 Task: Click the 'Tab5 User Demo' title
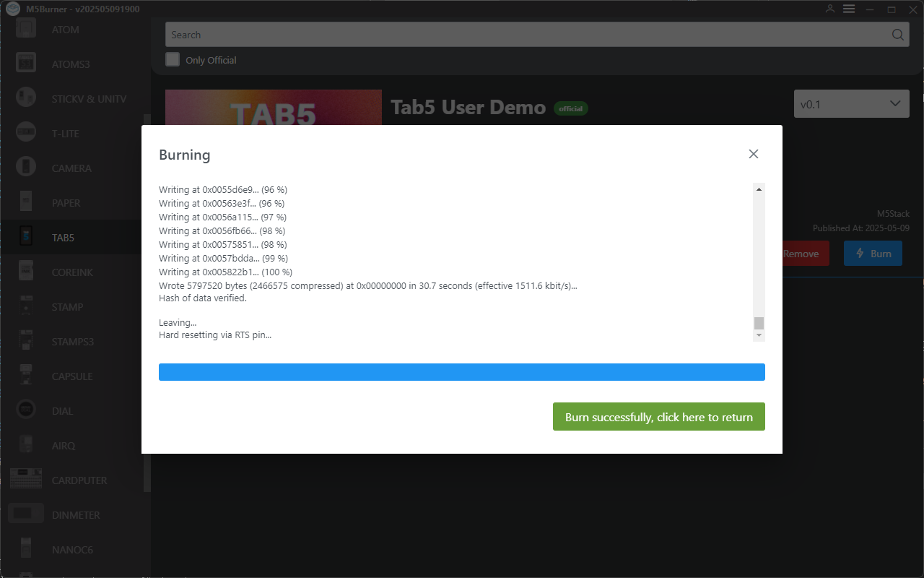click(468, 107)
